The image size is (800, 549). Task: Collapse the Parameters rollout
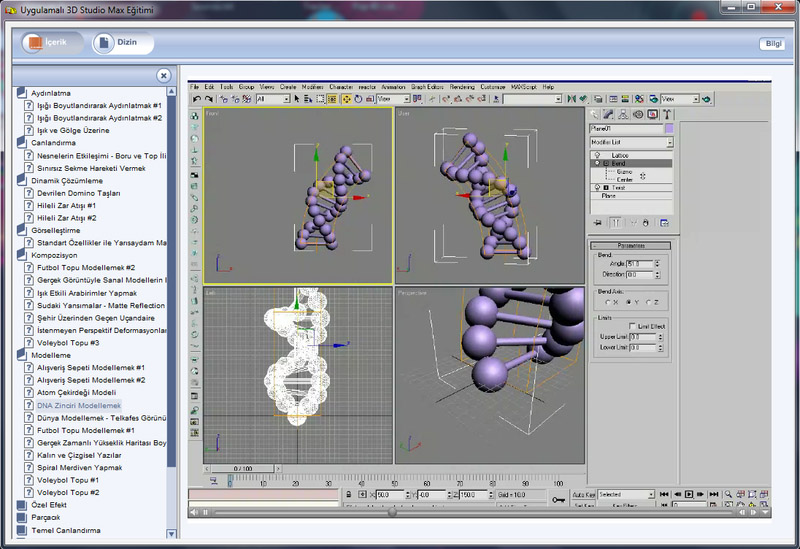point(630,245)
